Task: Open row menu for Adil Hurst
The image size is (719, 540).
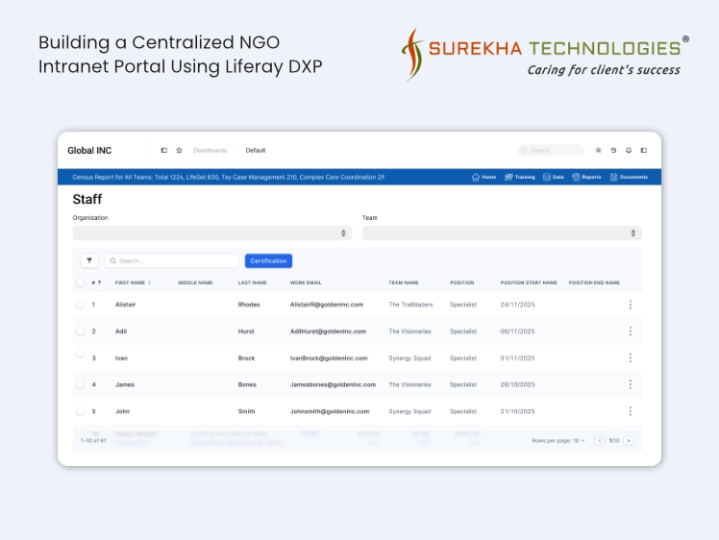Action: coord(631,331)
